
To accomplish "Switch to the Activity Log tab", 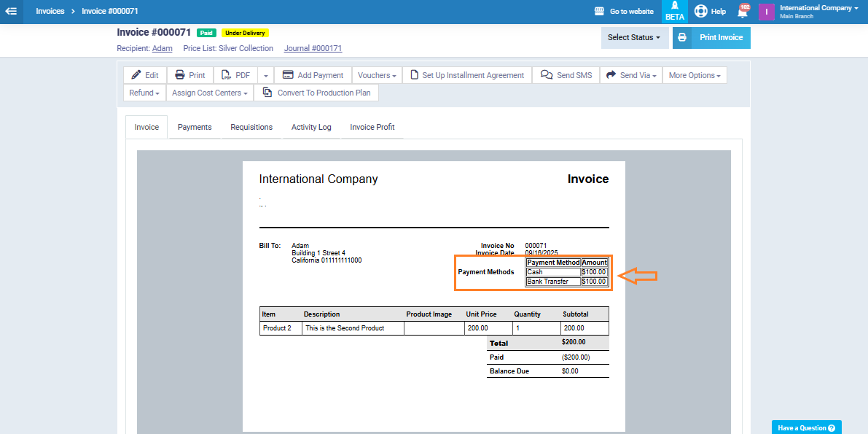I will [311, 127].
